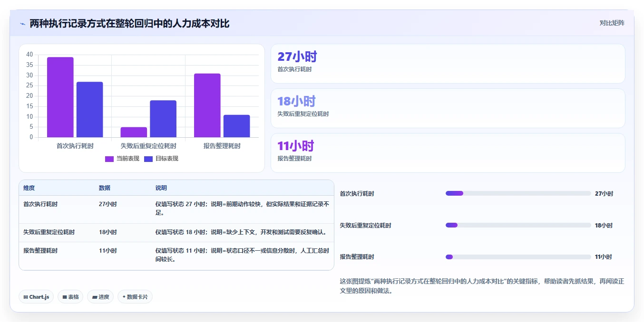Click the 18小时 table cell
The image size is (644, 322).
click(108, 232)
